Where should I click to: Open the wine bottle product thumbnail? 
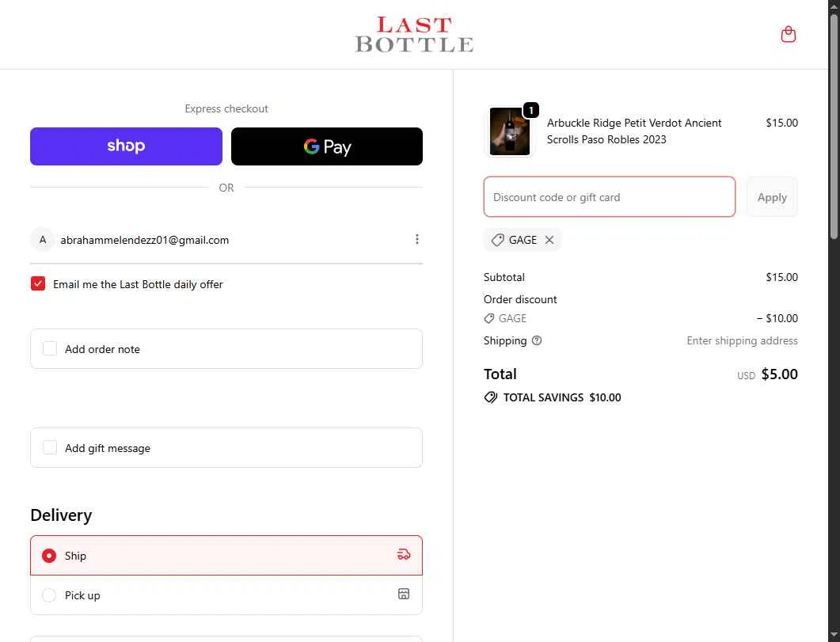510,131
